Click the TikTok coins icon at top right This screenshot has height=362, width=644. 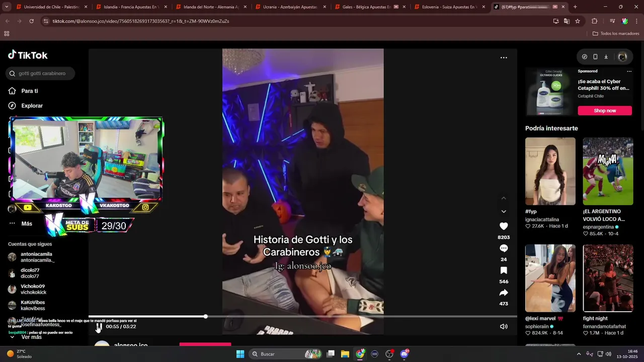[x=585, y=57]
